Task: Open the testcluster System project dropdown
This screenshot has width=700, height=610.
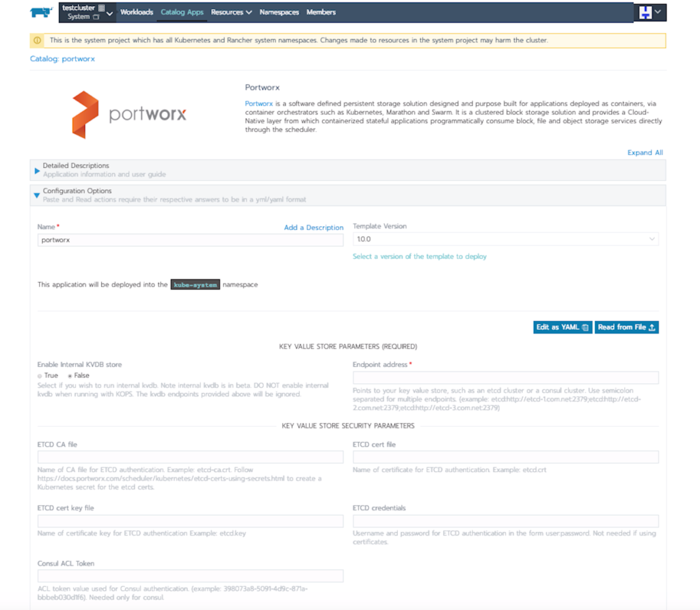Action: tap(87, 12)
